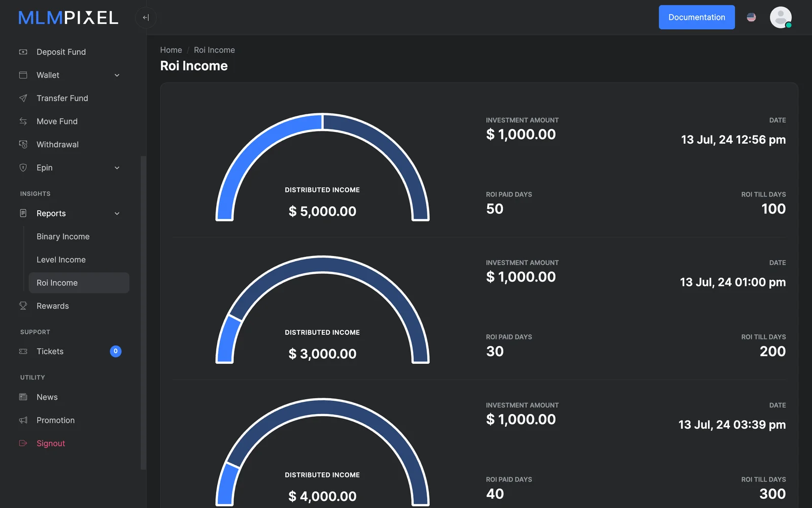Click the Move Fund arrows icon
The width and height of the screenshot is (812, 508).
point(23,121)
